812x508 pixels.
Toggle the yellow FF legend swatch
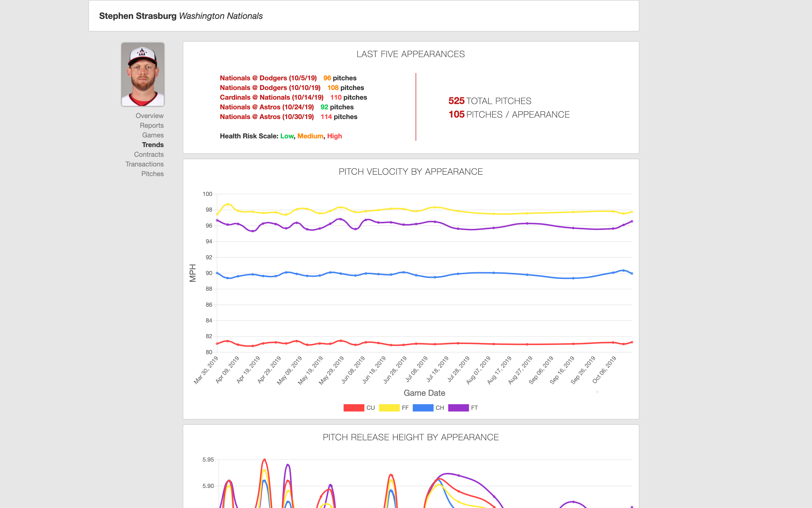(x=389, y=408)
